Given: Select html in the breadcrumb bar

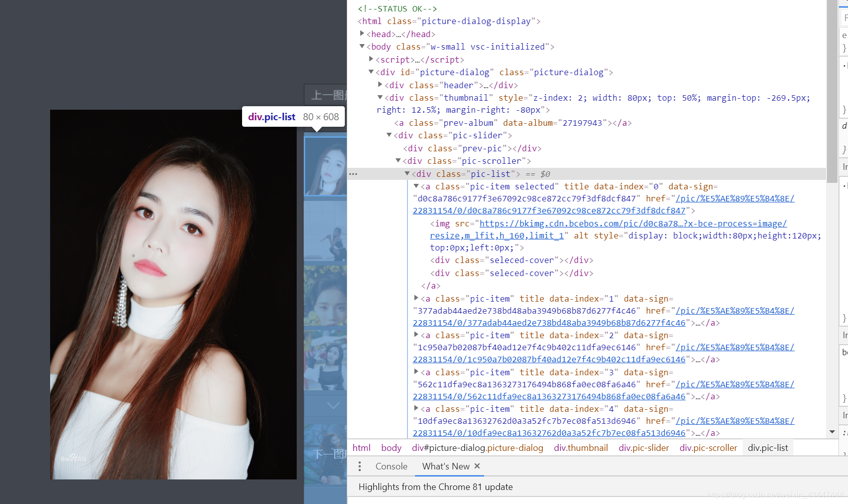Looking at the screenshot, I should (x=361, y=448).
